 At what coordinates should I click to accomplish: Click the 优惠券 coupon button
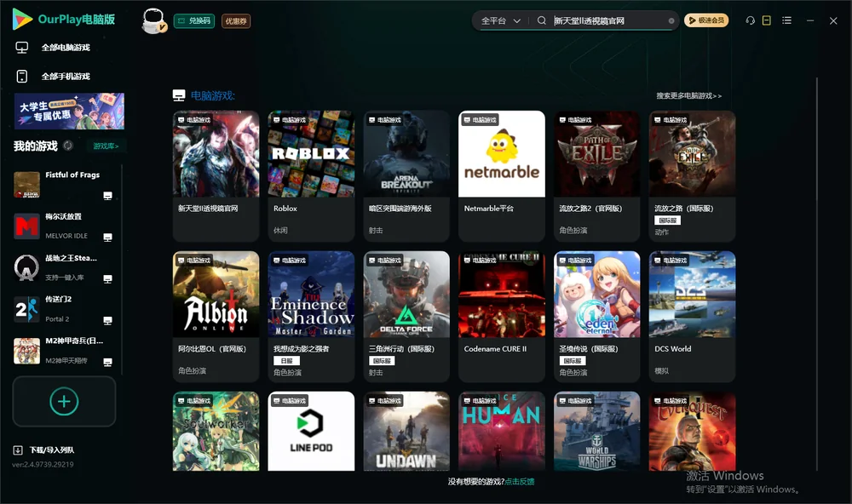[236, 21]
